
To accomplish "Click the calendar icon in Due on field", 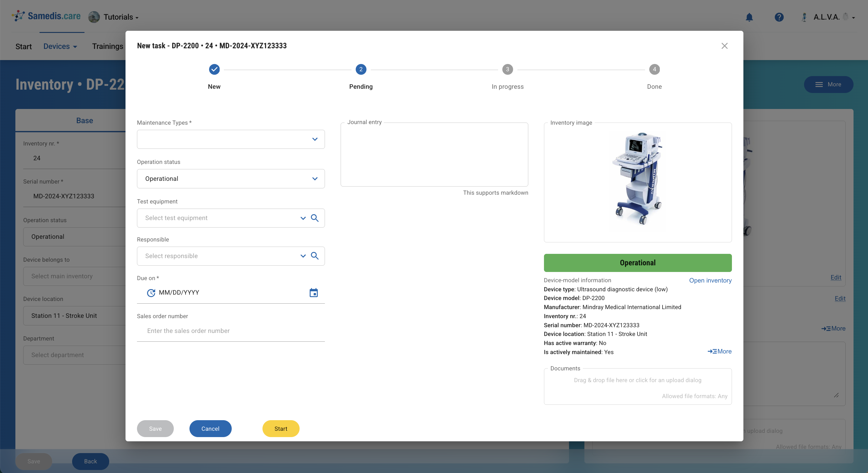I will pyautogui.click(x=313, y=292).
